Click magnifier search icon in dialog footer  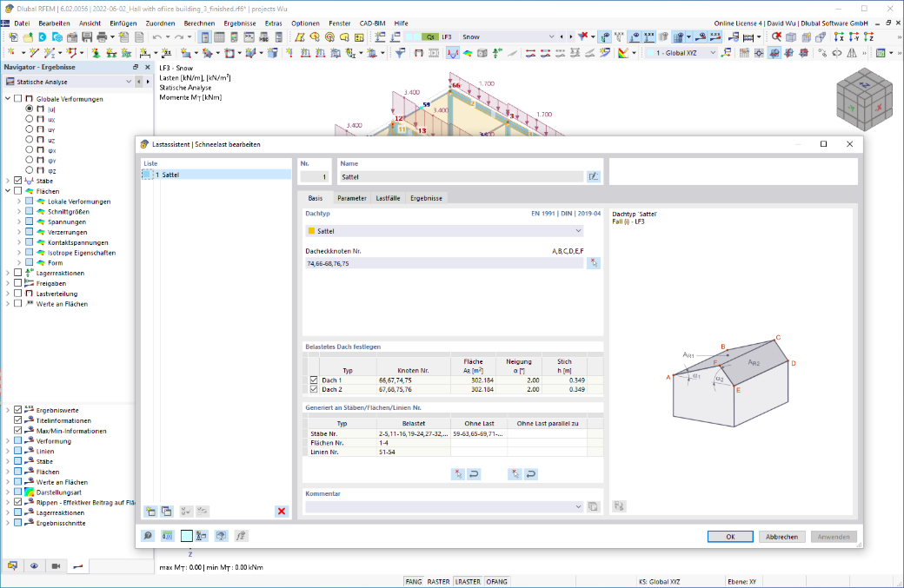click(x=148, y=536)
